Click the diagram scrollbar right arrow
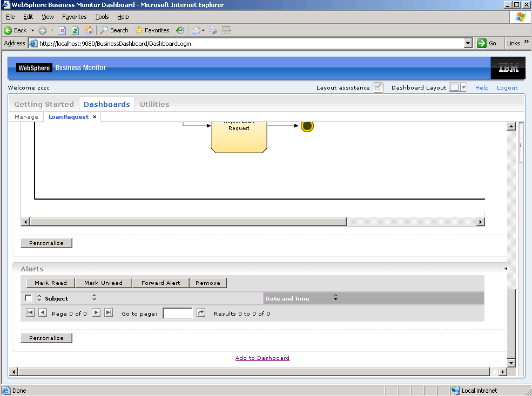The image size is (532, 396). tap(480, 222)
